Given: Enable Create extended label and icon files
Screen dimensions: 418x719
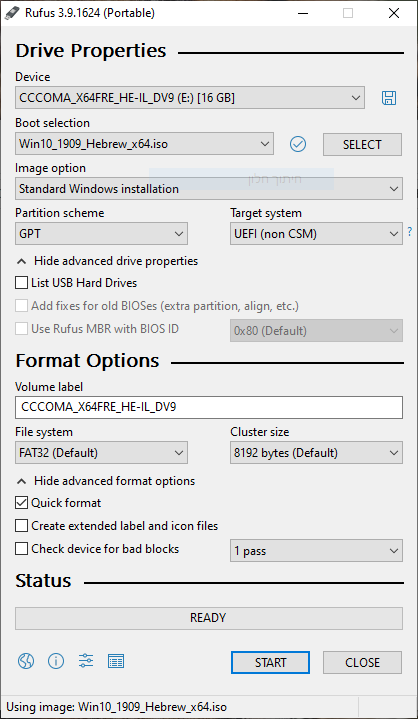Looking at the screenshot, I should [22, 526].
